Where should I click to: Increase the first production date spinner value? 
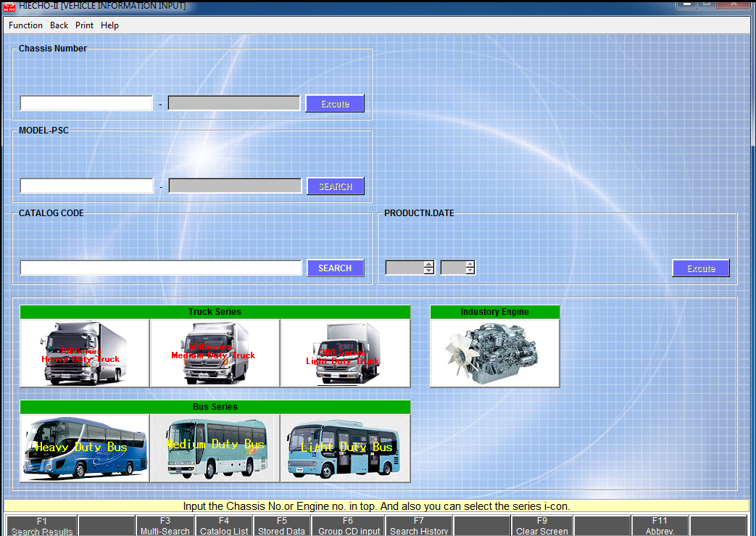(x=429, y=264)
